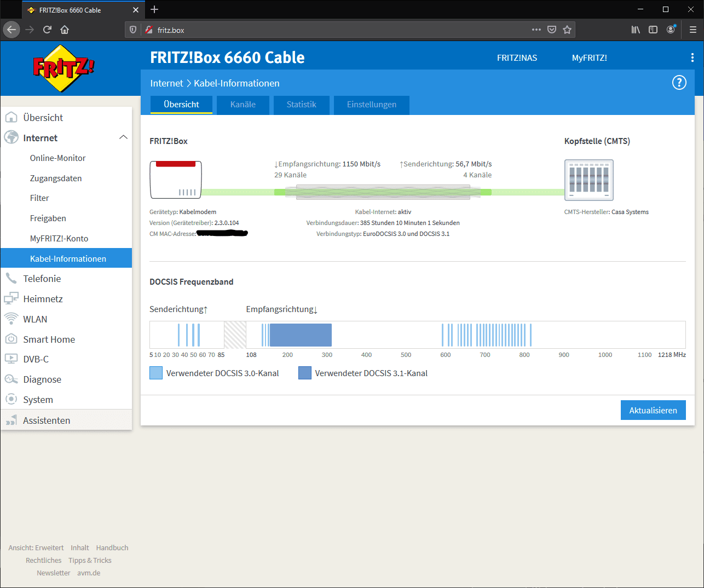
Task: Open Tipps & Tricks footer link
Action: tap(90, 560)
